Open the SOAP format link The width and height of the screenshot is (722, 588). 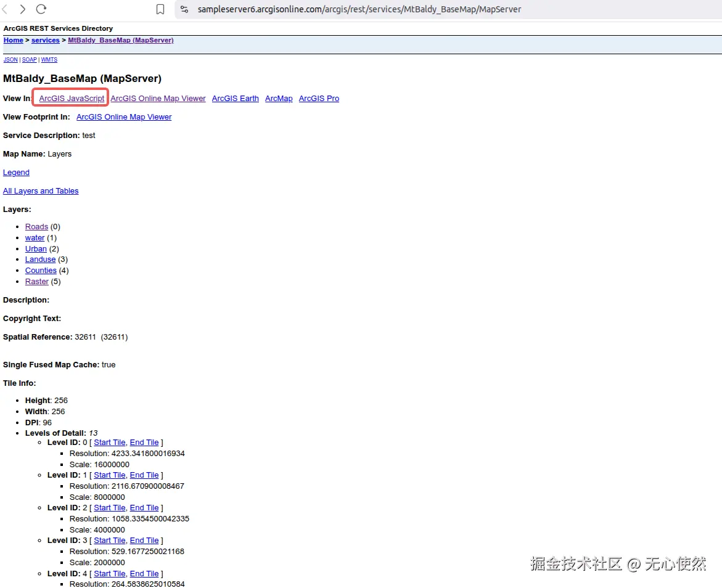click(30, 59)
